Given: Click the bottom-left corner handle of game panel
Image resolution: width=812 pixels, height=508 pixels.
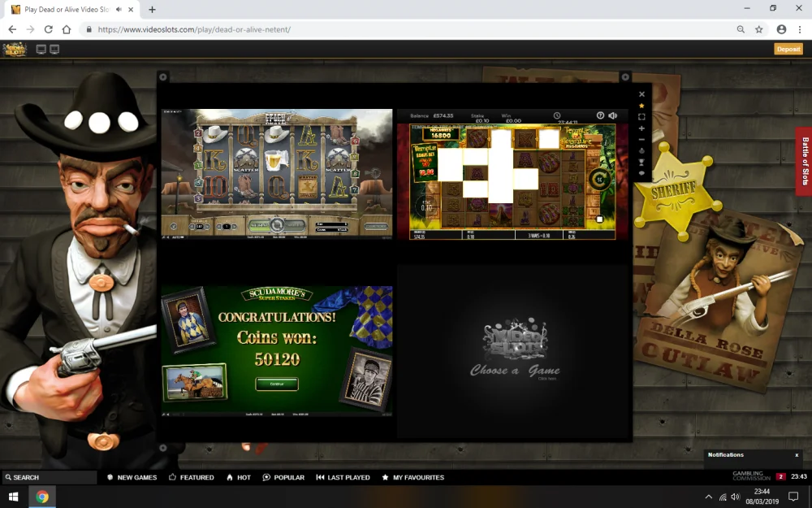Looking at the screenshot, I should (163, 447).
